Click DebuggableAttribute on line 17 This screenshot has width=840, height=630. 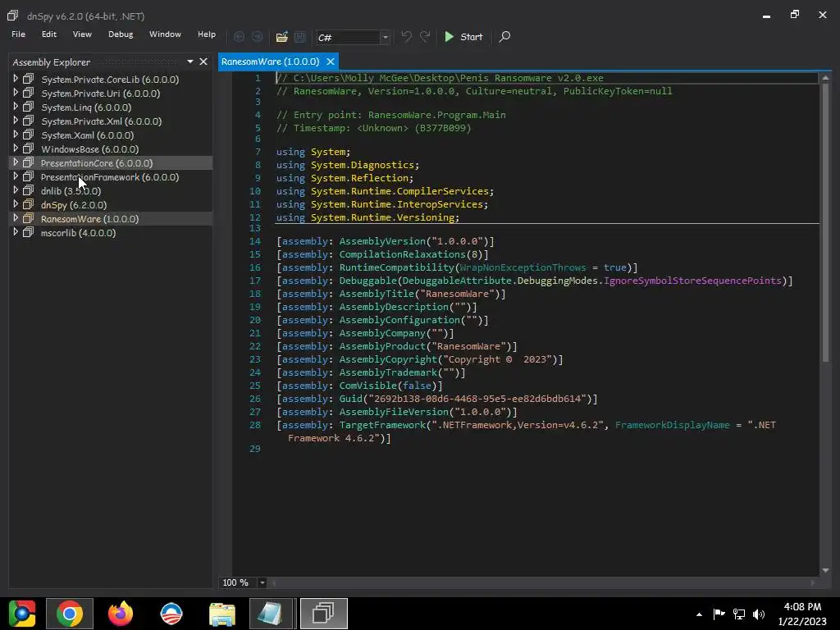pyautogui.click(x=457, y=281)
